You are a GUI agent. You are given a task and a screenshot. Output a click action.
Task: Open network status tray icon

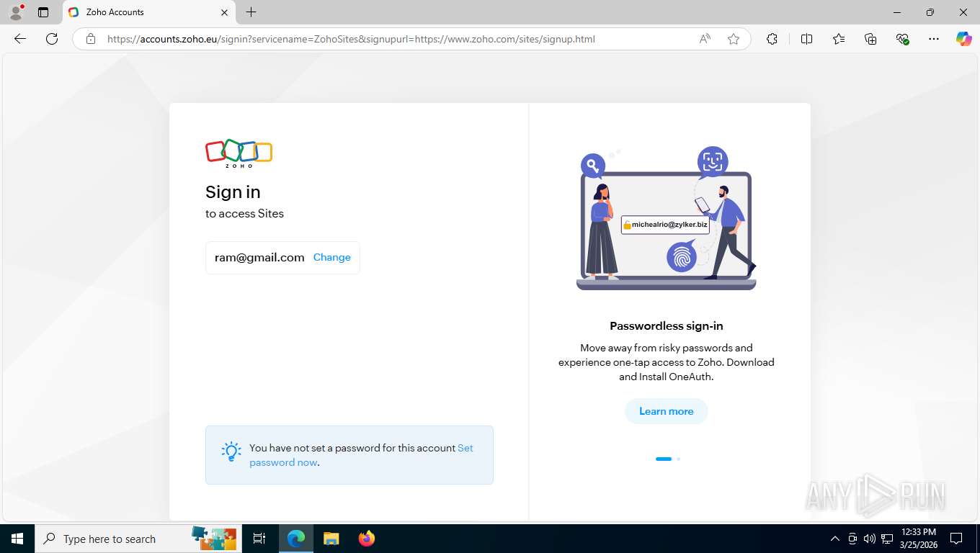(887, 539)
